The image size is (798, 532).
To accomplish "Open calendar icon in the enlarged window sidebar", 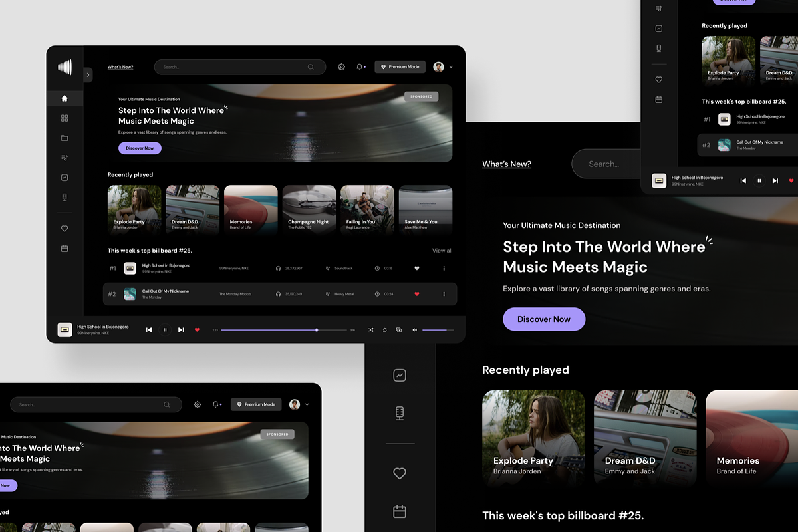I will pos(400,511).
